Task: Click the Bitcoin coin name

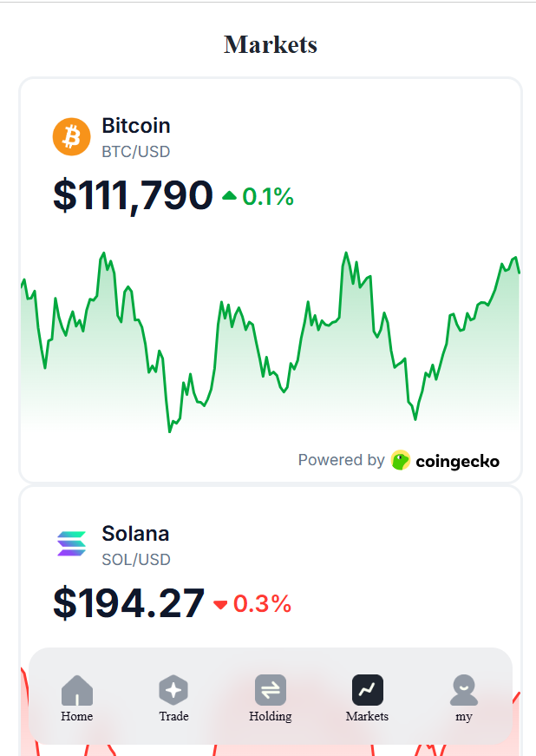Action: pyautogui.click(x=136, y=126)
